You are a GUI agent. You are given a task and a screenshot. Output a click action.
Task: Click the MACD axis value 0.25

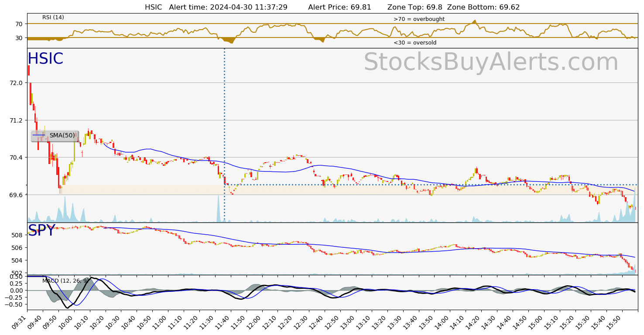coord(16,284)
